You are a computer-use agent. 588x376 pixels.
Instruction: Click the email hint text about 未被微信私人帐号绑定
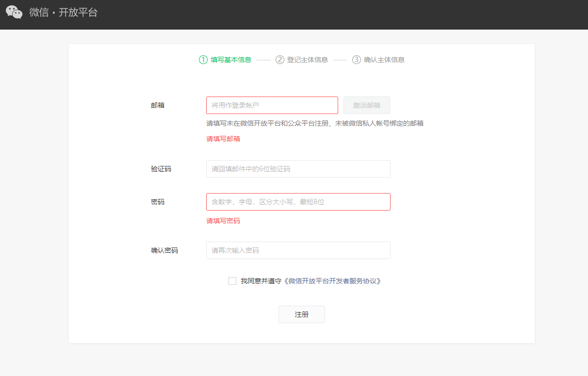[315, 123]
